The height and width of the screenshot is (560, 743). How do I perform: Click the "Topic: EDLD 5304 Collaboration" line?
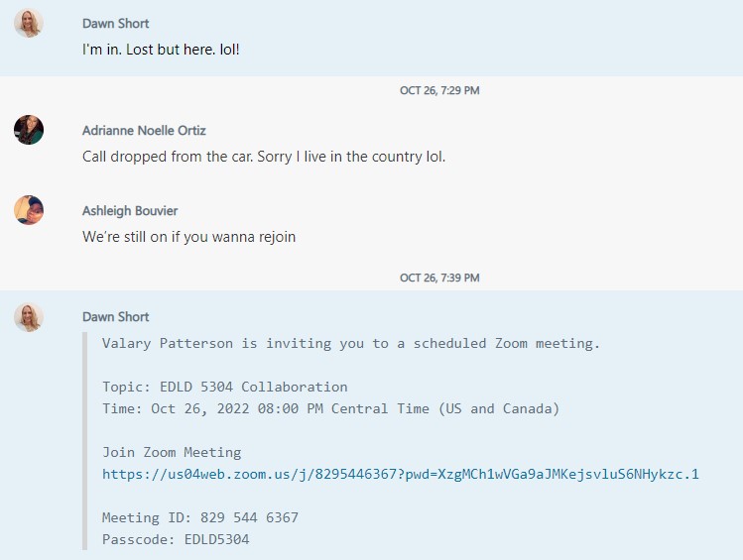tap(224, 387)
